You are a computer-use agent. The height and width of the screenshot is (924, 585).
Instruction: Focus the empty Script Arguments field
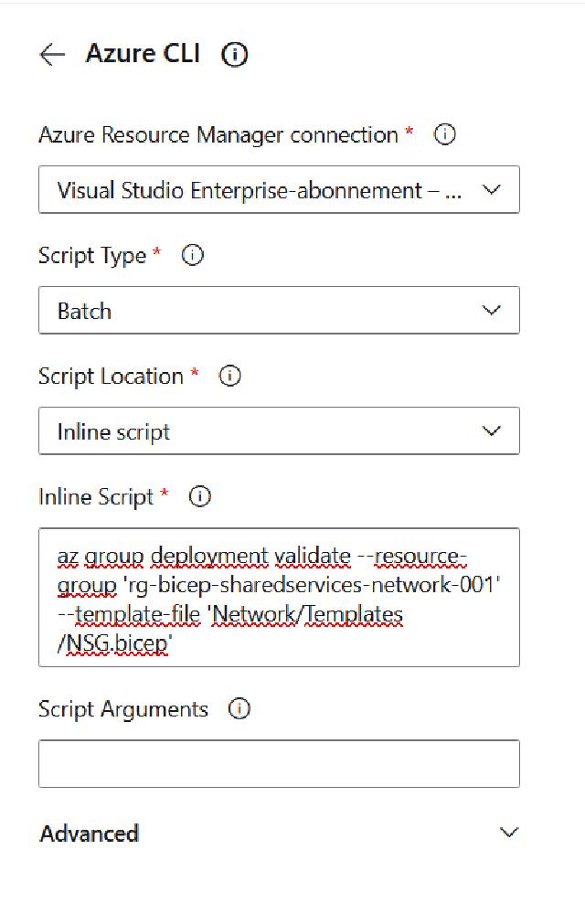click(x=279, y=764)
